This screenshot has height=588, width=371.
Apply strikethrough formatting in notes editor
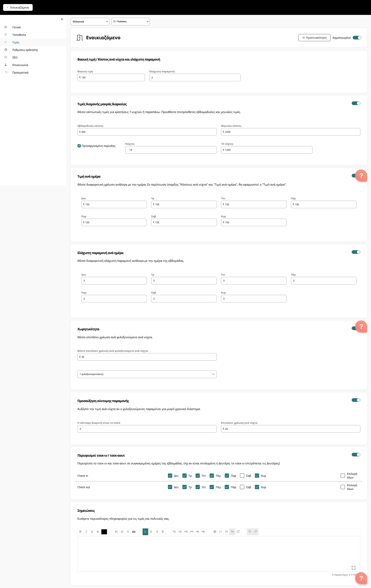(x=98, y=532)
